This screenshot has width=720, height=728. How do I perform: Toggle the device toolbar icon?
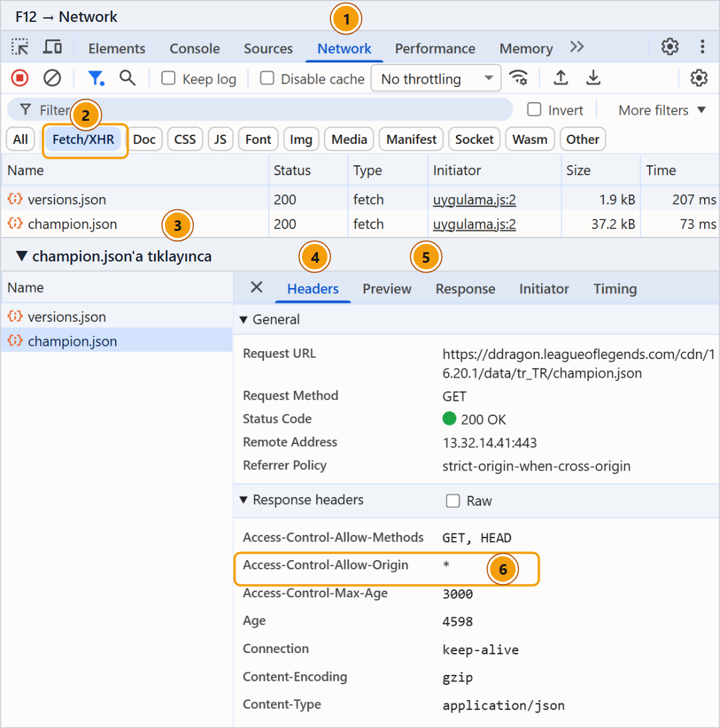[x=52, y=47]
